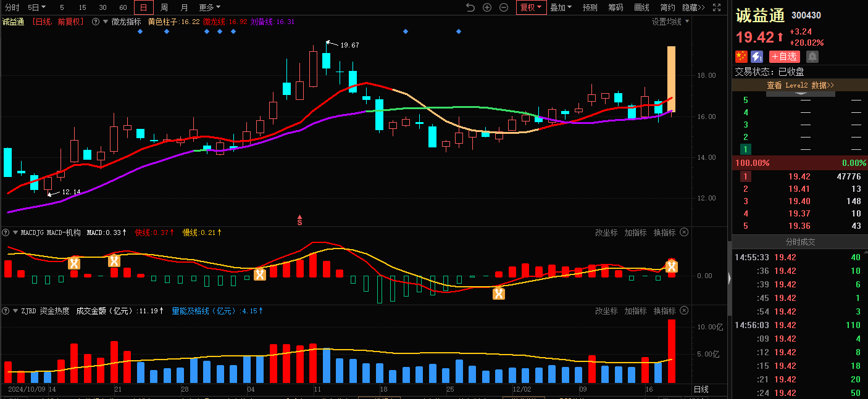Zoom out chart with minus circle icon

504,7
